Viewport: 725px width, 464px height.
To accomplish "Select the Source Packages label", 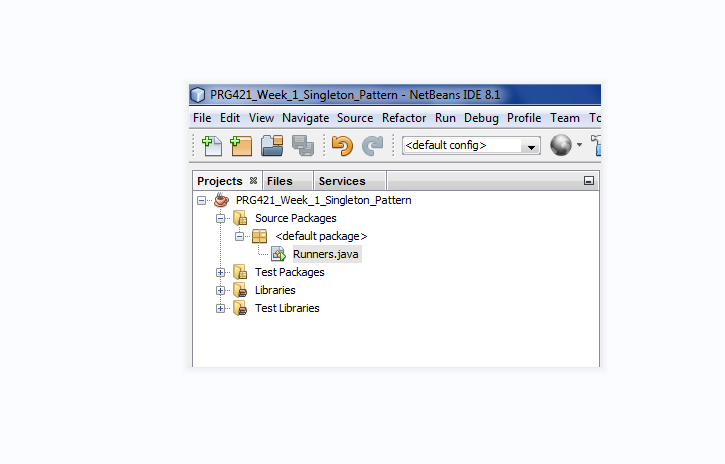I will [x=296, y=218].
